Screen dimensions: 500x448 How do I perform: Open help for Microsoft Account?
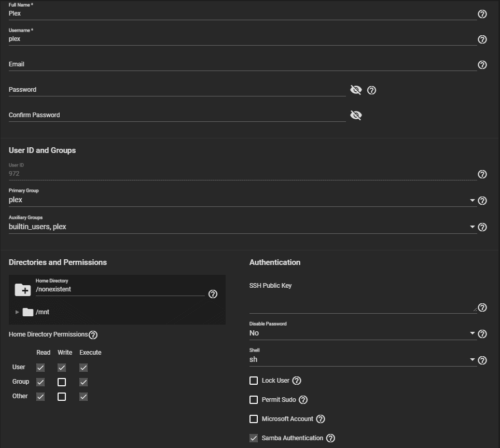[x=321, y=419]
